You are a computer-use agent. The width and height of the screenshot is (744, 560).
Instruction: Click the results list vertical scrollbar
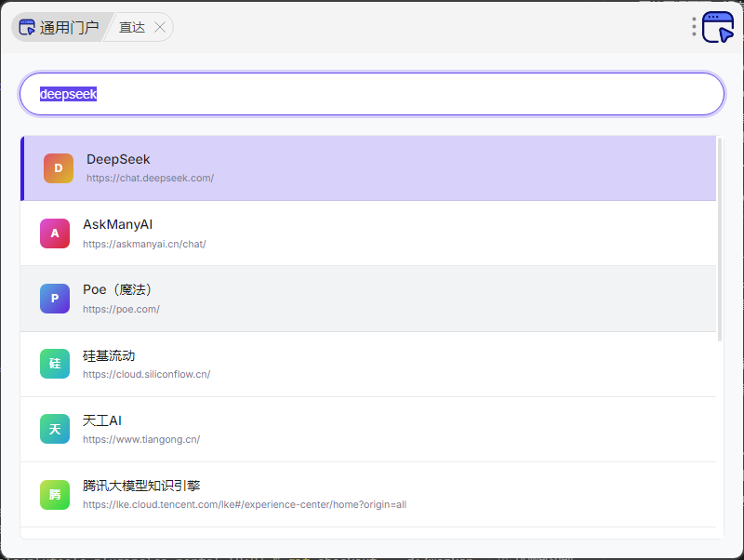coord(720,242)
